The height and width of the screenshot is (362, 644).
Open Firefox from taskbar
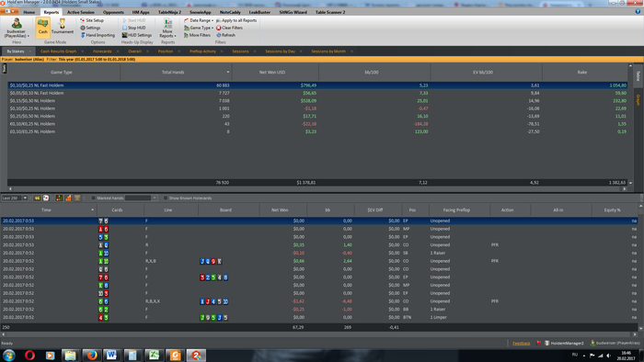coord(92,355)
